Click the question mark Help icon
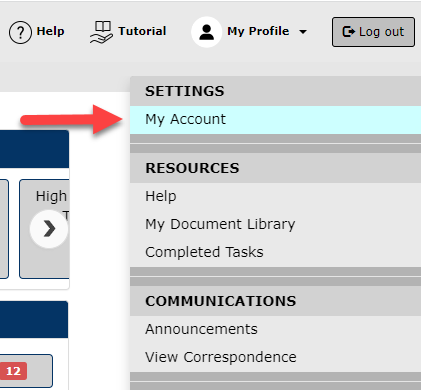This screenshot has height=390, width=421. (20, 33)
